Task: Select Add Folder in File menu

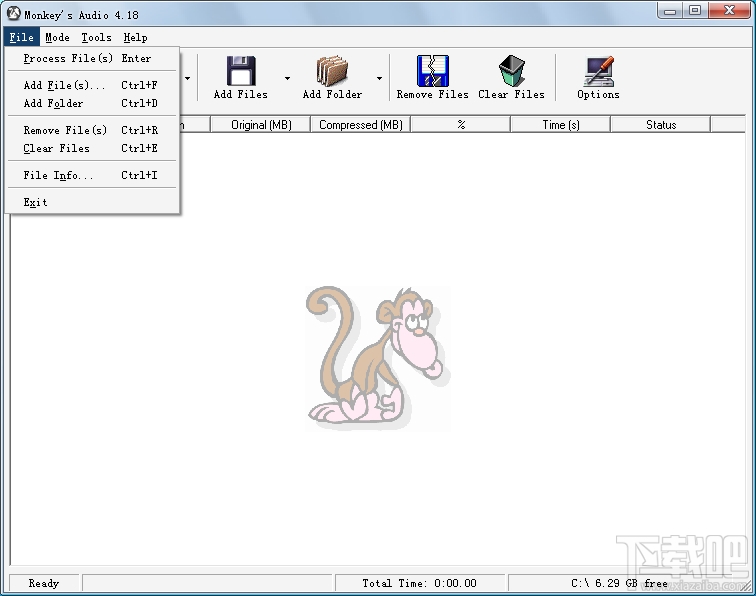Action: [x=92, y=103]
